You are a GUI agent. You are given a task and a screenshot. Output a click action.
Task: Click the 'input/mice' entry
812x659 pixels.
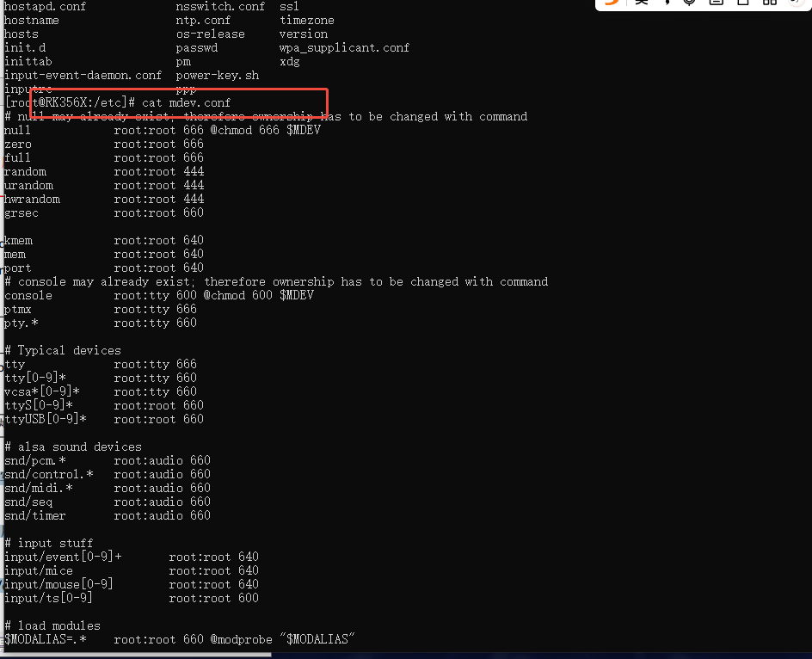[39, 571]
